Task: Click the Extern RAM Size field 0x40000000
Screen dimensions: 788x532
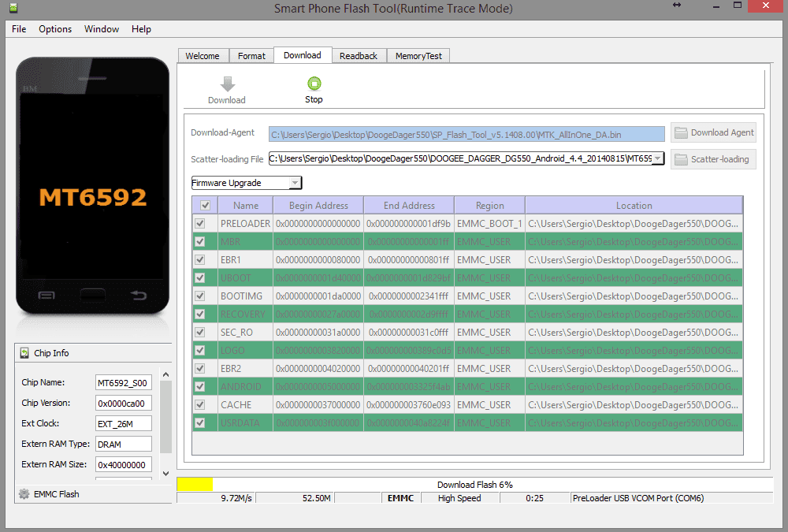Action: (124, 465)
